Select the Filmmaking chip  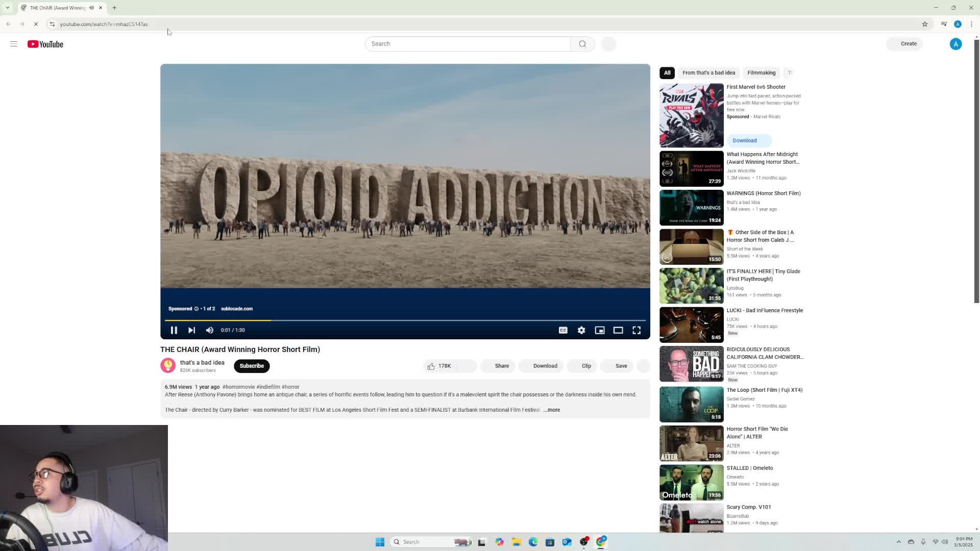pos(761,72)
